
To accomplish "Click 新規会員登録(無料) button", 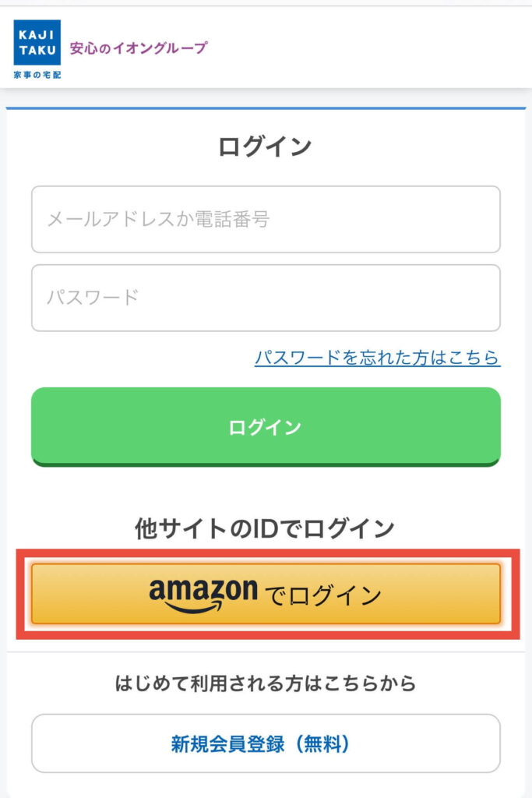I will [266, 743].
